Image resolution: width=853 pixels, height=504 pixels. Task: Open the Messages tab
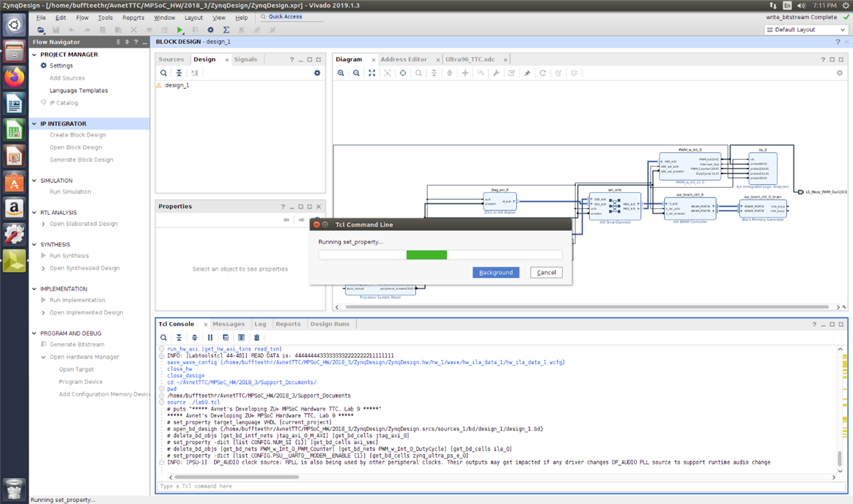pos(228,324)
